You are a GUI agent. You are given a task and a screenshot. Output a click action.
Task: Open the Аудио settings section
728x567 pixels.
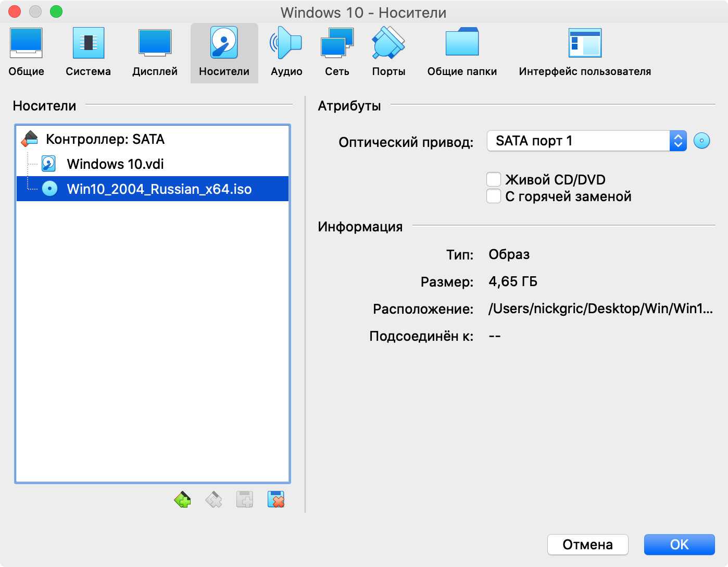(x=286, y=53)
